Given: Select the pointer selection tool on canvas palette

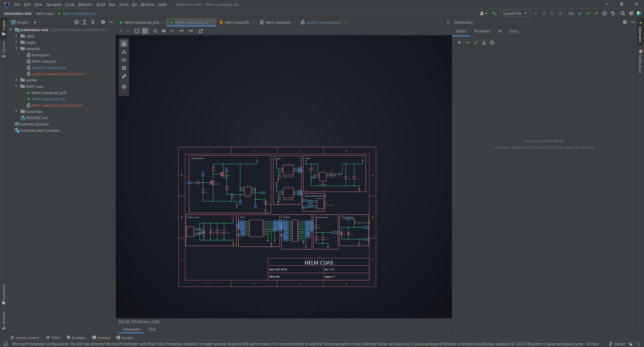Looking at the screenshot, I should [124, 43].
